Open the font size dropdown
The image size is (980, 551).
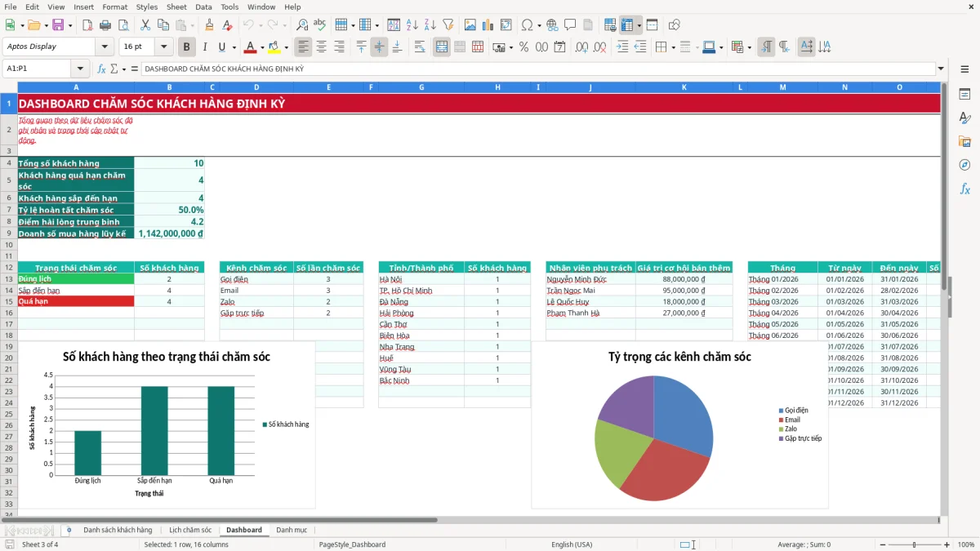click(163, 47)
